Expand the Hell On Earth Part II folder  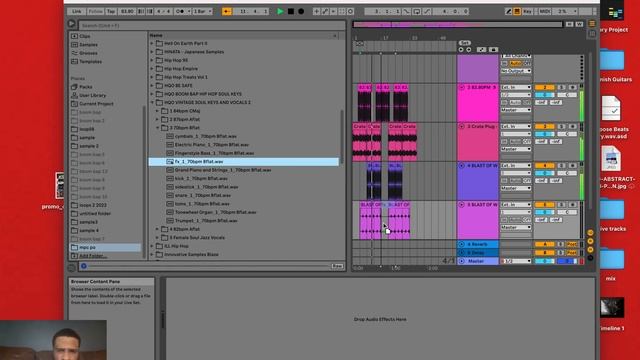coord(152,43)
